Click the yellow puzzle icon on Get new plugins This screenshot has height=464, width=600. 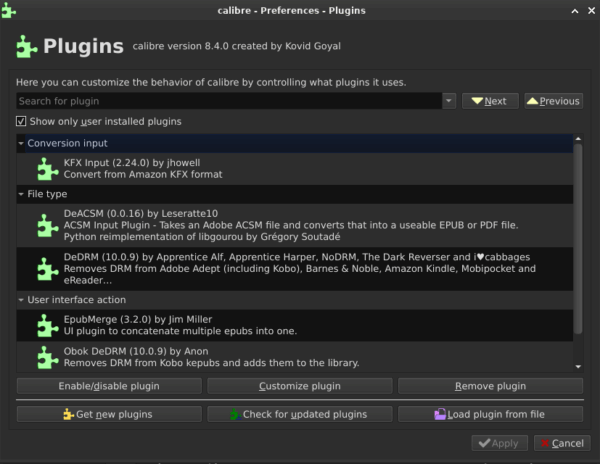(68, 414)
